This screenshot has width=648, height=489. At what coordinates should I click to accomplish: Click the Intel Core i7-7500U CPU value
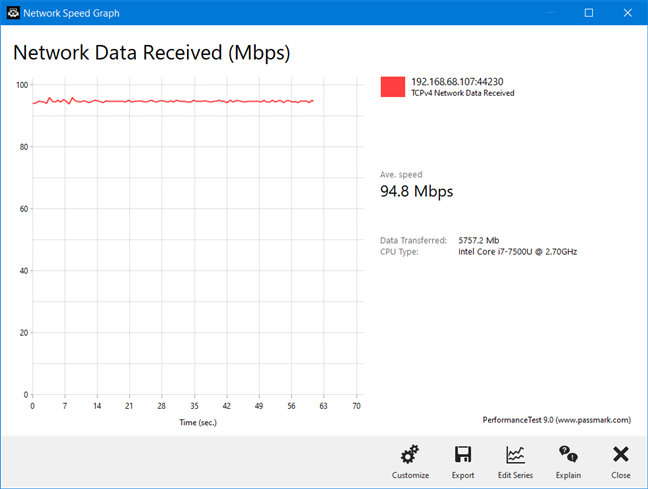(x=517, y=252)
